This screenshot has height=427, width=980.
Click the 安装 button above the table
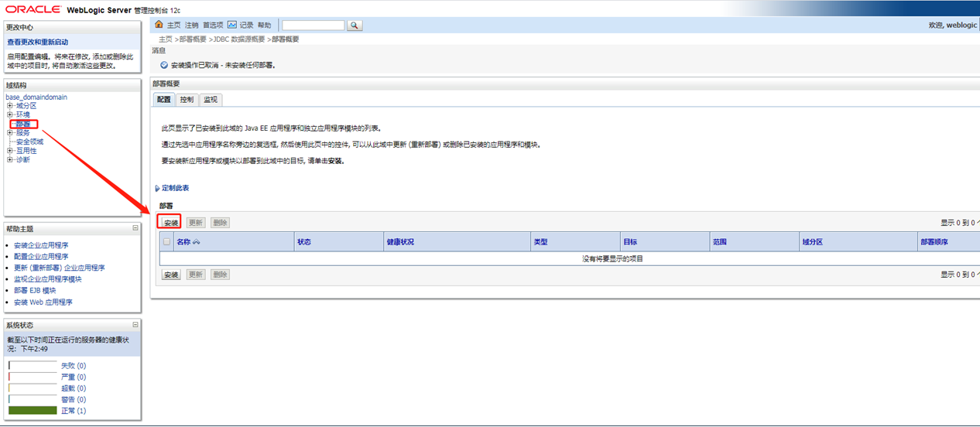coord(171,223)
